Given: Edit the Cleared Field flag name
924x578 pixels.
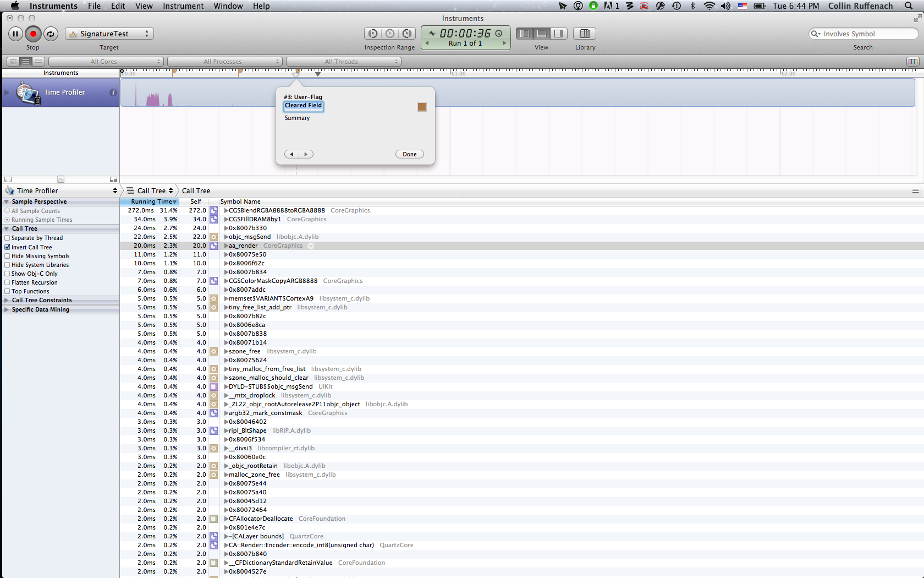Looking at the screenshot, I should pyautogui.click(x=304, y=106).
